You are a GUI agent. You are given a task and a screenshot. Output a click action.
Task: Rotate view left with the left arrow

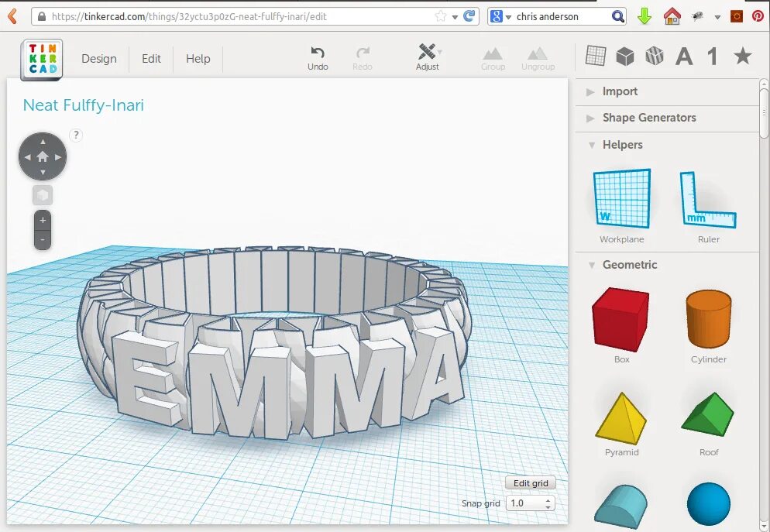point(28,157)
